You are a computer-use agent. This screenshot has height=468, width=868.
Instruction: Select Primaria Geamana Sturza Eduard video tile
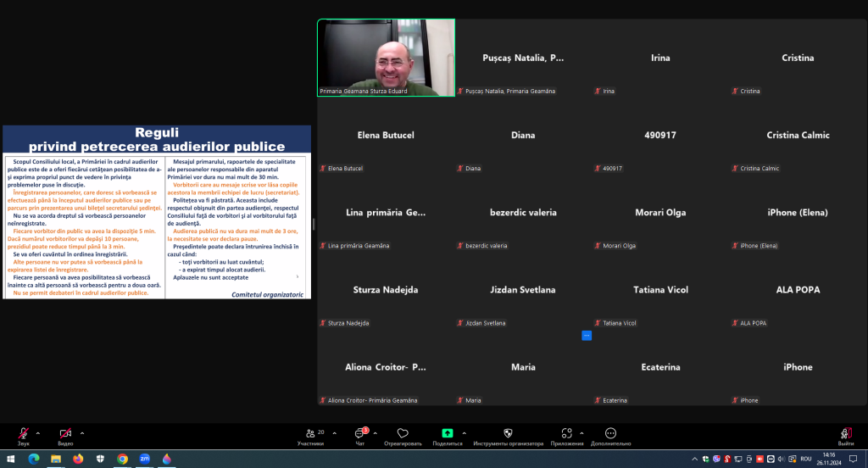386,58
